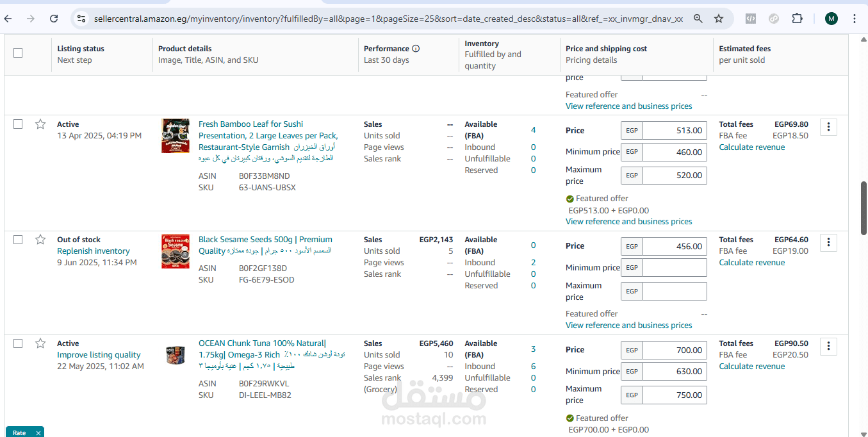Calculate revenue for Black Sesame Seeds
The height and width of the screenshot is (437, 868).
[x=752, y=263]
